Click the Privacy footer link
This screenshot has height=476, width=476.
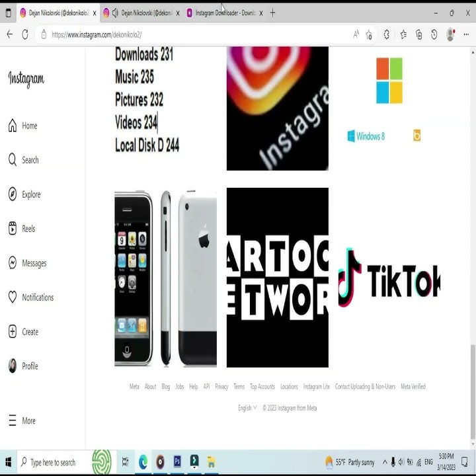(221, 387)
